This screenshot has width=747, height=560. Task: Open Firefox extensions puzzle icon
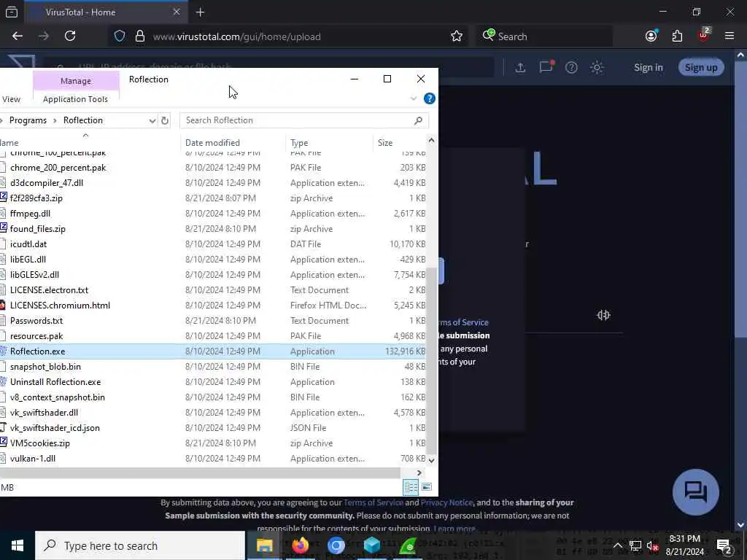point(677,36)
